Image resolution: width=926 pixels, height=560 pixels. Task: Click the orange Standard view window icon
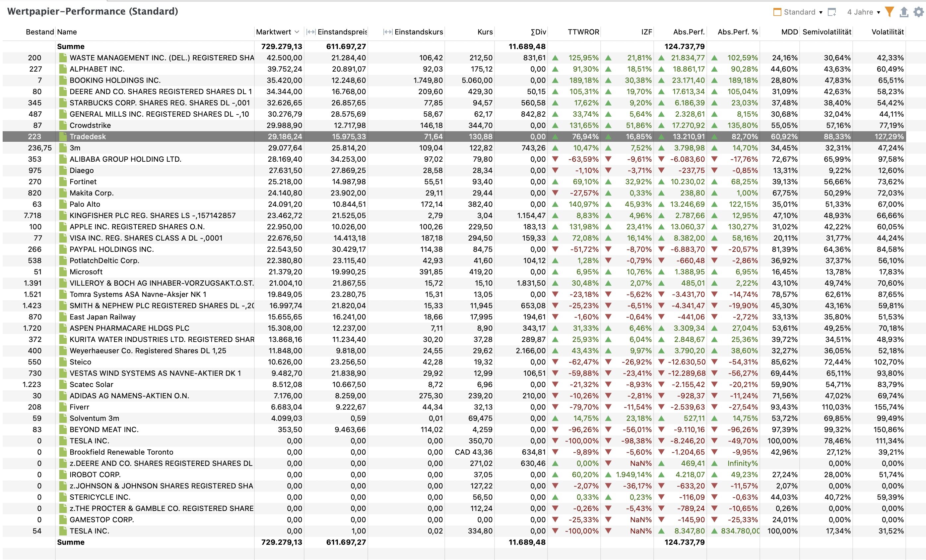click(x=777, y=12)
